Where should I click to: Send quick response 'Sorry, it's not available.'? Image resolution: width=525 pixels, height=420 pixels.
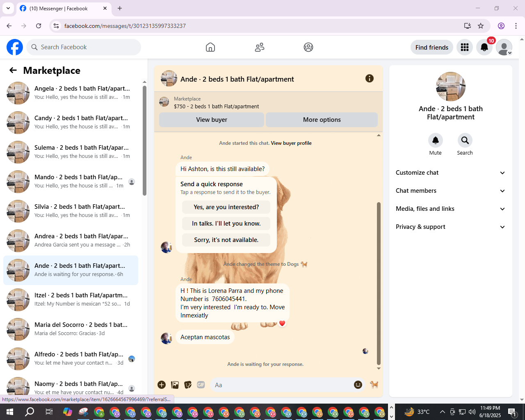tap(226, 240)
